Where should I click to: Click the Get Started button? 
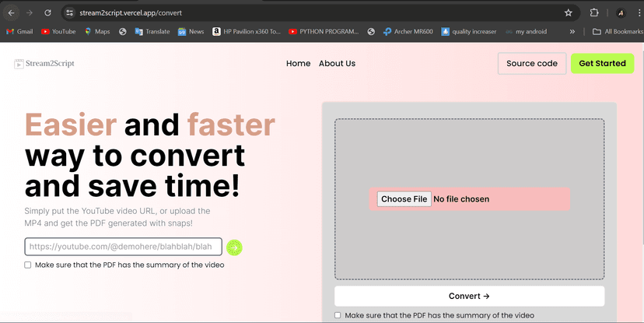603,63
